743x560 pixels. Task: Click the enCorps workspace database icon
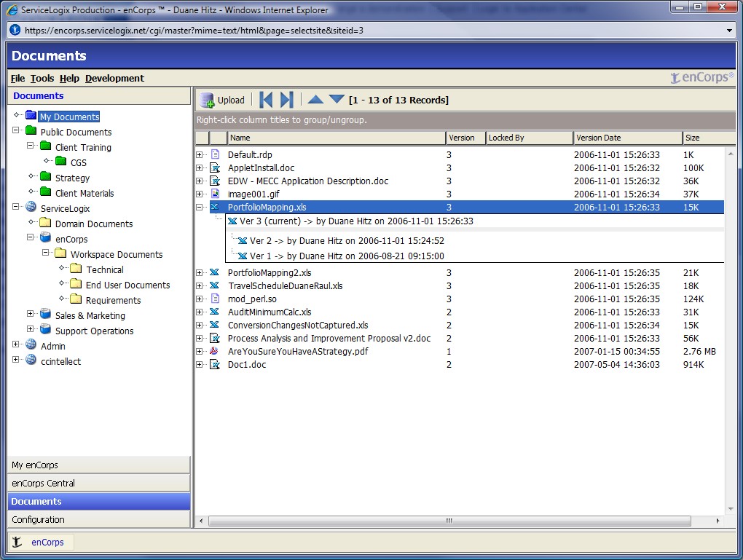click(x=46, y=237)
